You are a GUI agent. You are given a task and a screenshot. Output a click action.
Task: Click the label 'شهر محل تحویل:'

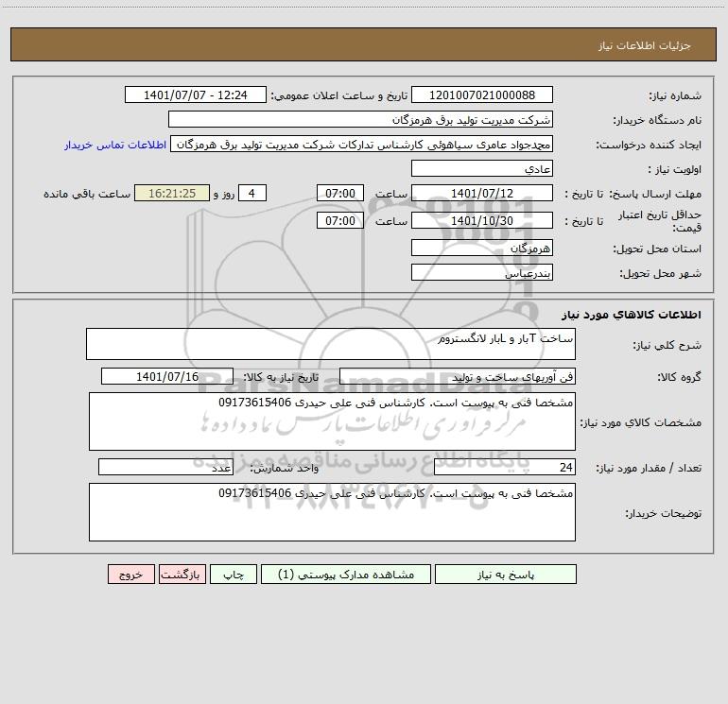click(660, 273)
